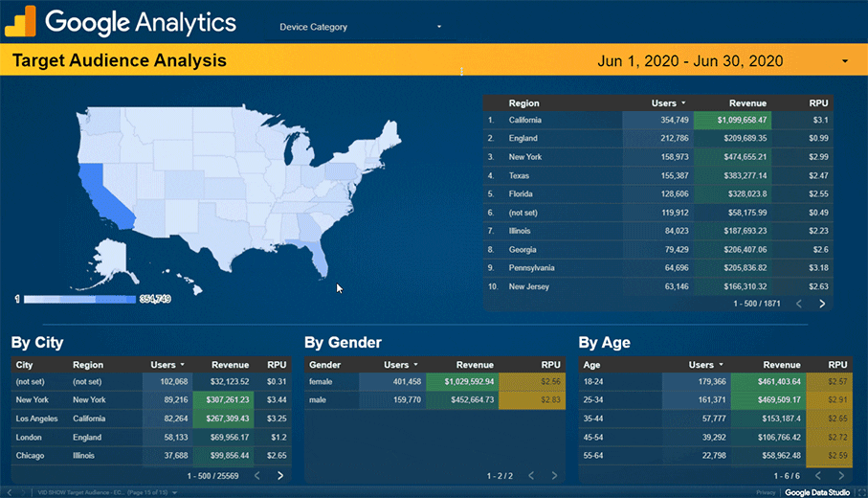Click RPU header in region table

pos(818,103)
